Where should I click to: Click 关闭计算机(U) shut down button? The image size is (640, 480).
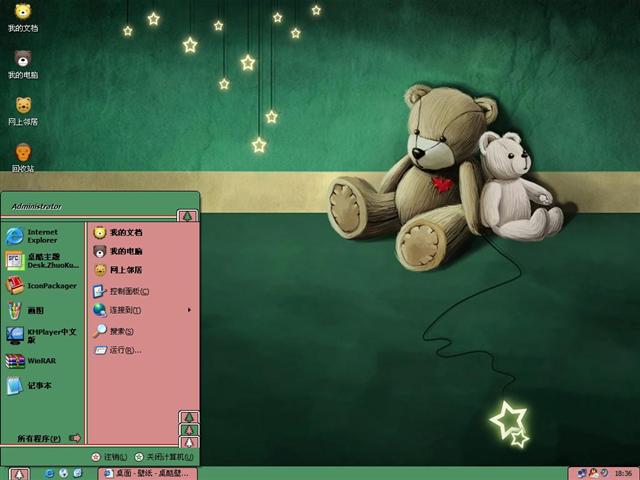pos(164,457)
